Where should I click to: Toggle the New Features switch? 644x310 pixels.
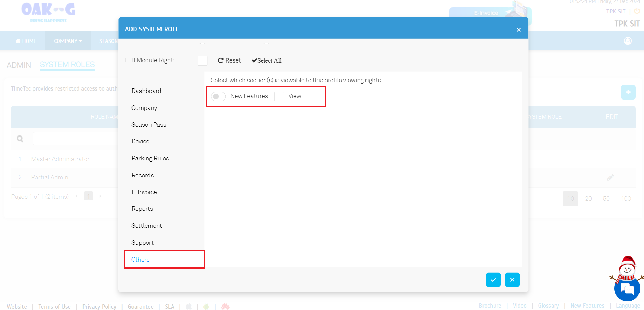[x=218, y=96]
